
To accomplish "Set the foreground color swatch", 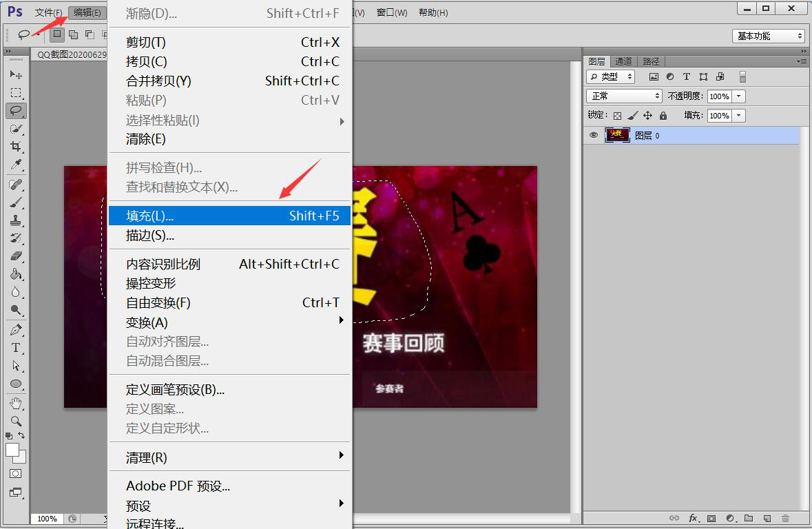I will coord(12,450).
